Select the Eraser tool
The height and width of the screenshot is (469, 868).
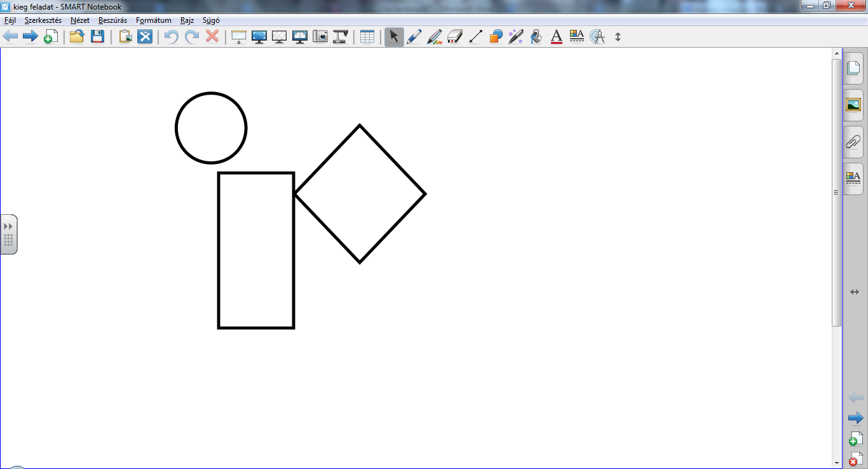tap(454, 37)
